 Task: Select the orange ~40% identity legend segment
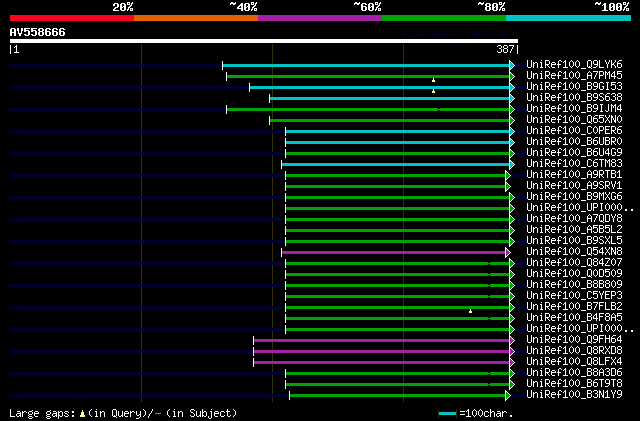(x=196, y=18)
